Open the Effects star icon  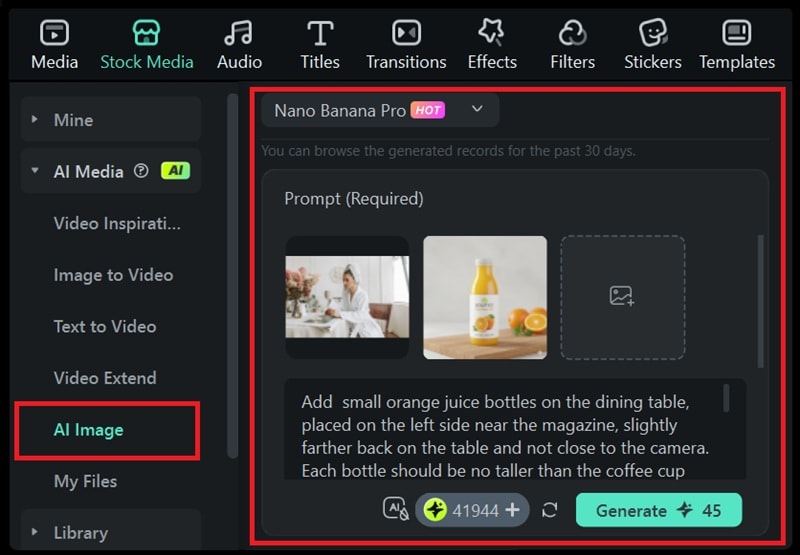click(x=492, y=33)
